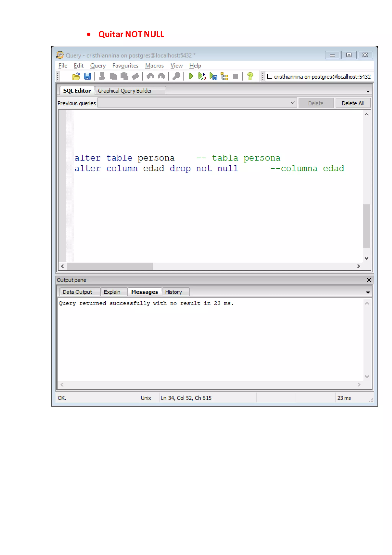Viewport: 392px width, 555px height.
Task: Open the Edit menu
Action: 79,66
